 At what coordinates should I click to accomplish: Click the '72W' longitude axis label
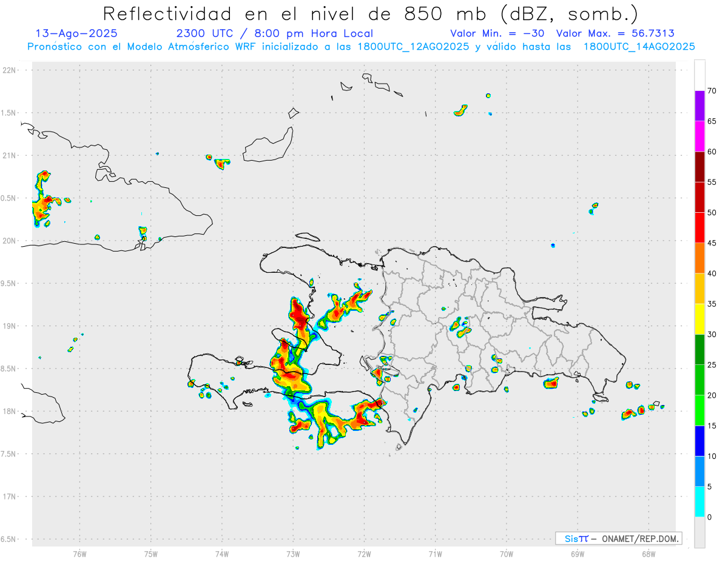(x=364, y=554)
